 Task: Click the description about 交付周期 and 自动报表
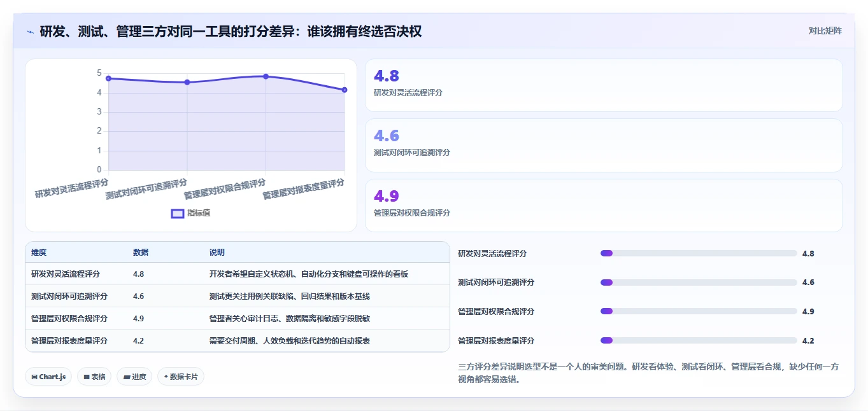pyautogui.click(x=290, y=341)
